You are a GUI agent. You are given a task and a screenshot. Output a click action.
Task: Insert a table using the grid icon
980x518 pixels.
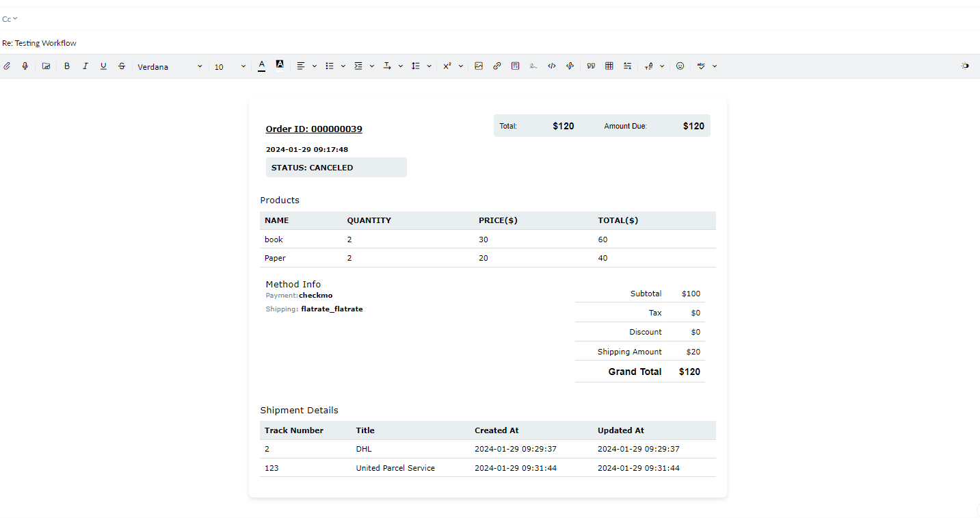pos(609,66)
